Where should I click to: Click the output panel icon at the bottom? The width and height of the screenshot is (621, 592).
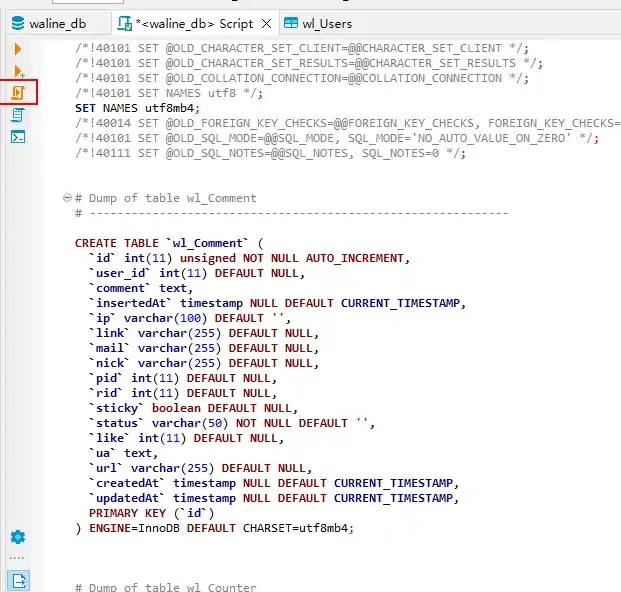(x=18, y=581)
